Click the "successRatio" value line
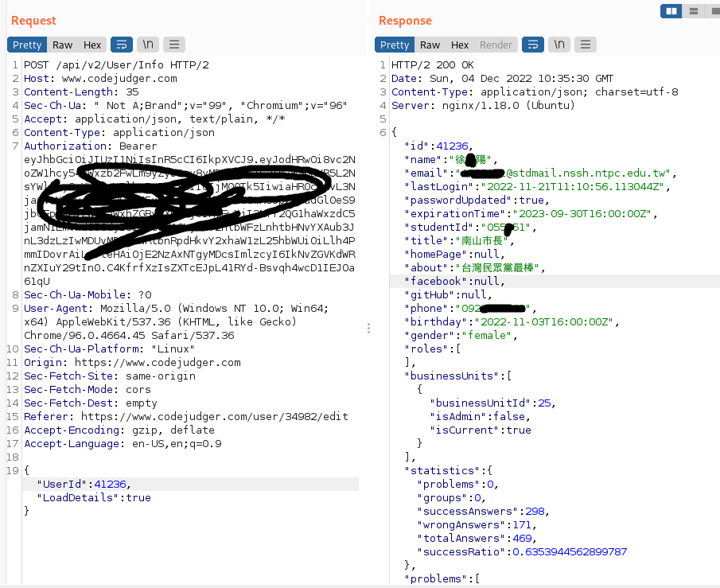 click(522, 551)
